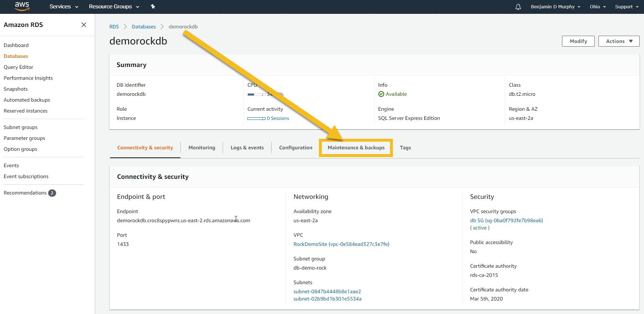Select the Maintenance & backups tab
This screenshot has width=644, height=314.
coord(356,148)
